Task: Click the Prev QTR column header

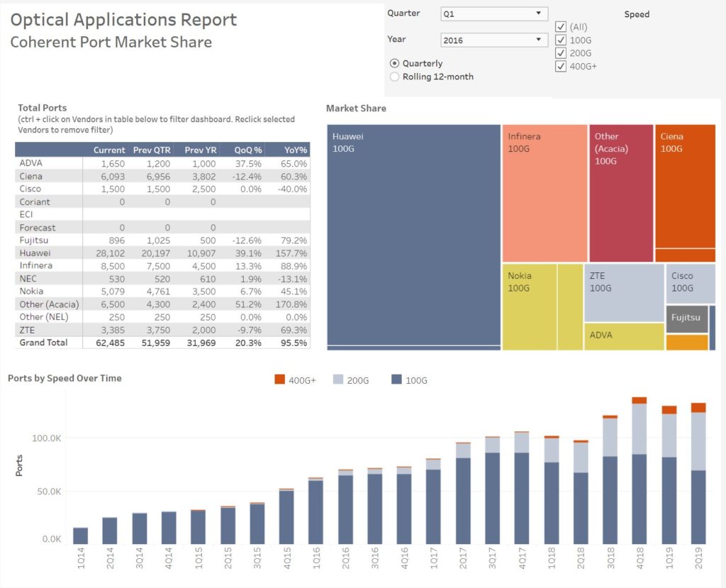Action: (152, 150)
